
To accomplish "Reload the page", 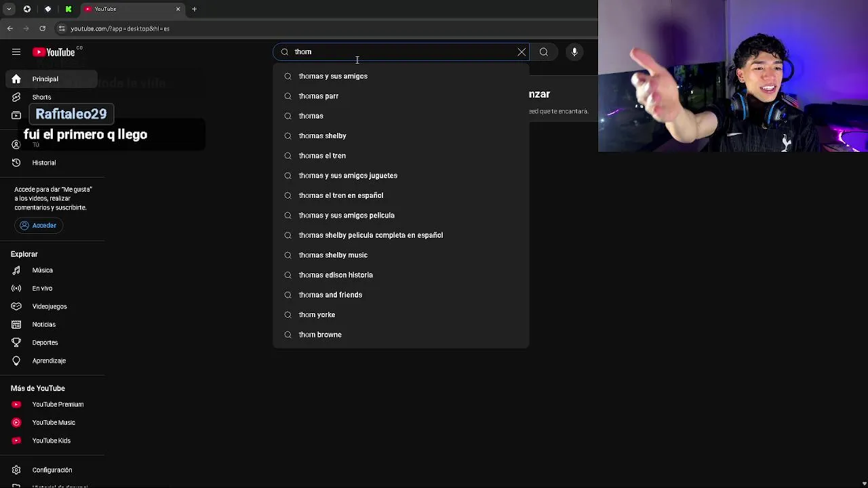I will tap(43, 28).
